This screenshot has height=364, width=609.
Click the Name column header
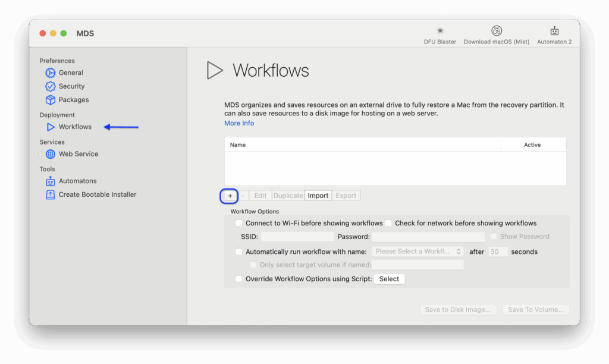tap(362, 145)
